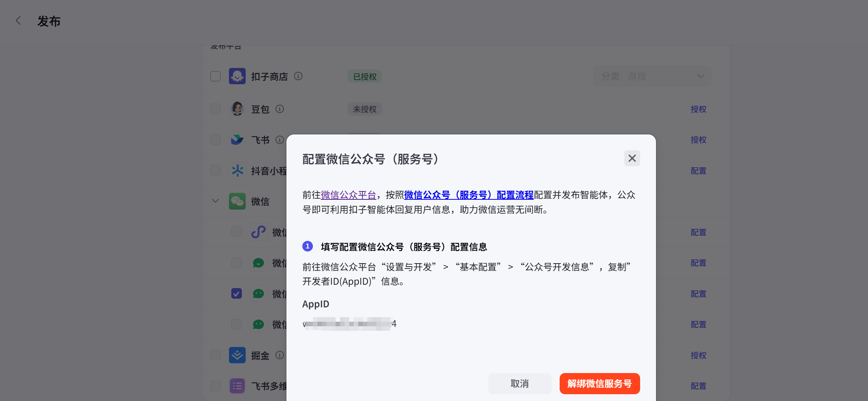
Task: Click the purple 飞书多维表格 icon
Action: click(237, 386)
